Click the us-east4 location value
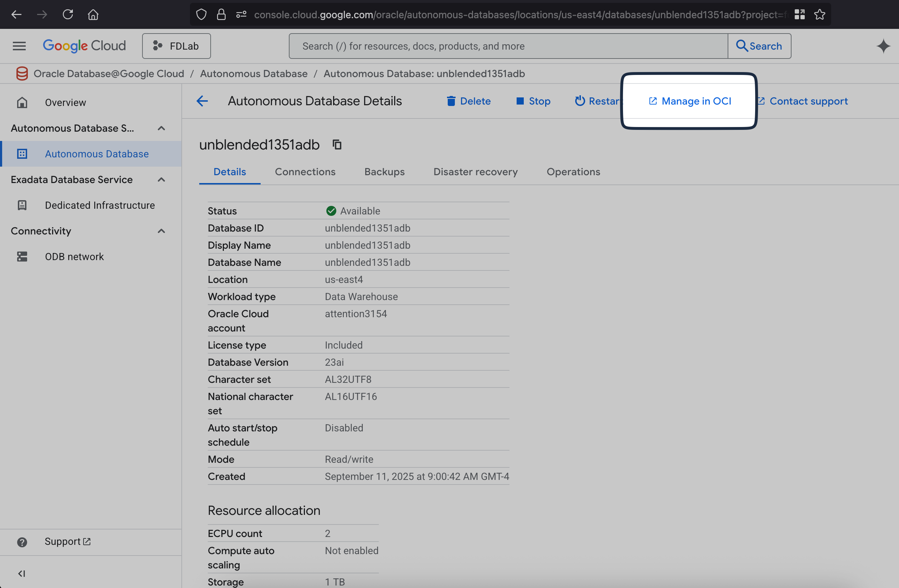 coord(344,280)
